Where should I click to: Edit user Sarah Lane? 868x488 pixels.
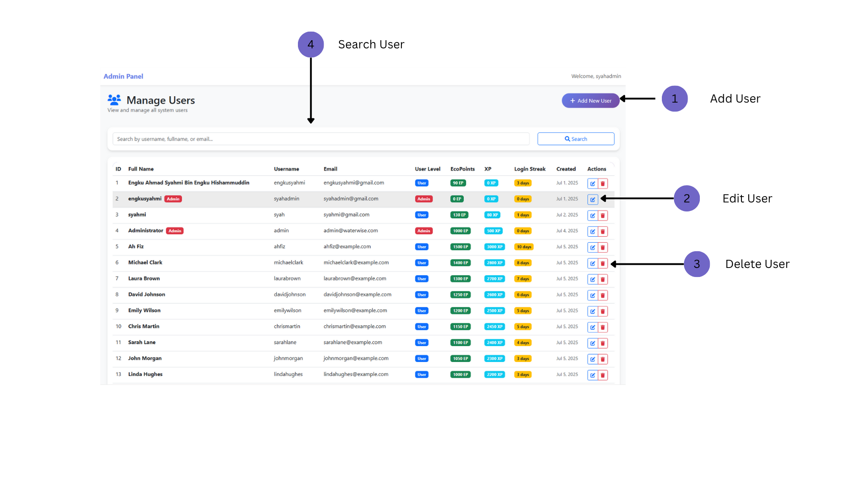(x=592, y=343)
